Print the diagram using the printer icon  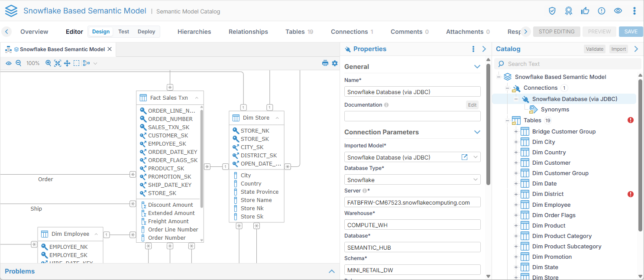pyautogui.click(x=325, y=63)
